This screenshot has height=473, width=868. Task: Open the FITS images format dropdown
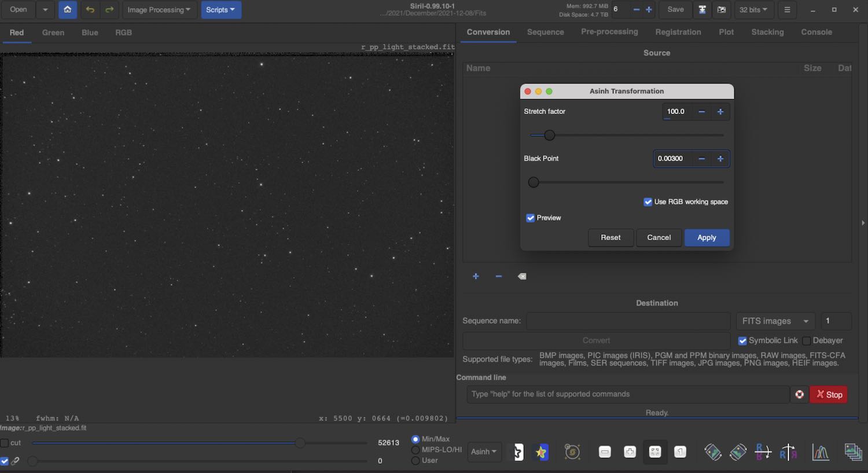click(775, 321)
